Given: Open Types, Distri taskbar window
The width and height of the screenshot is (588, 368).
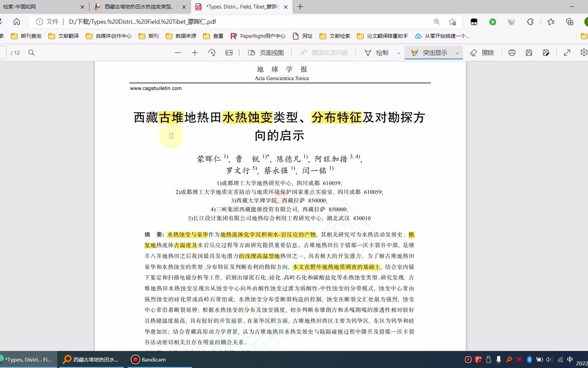Looking at the screenshot, I should (28, 359).
